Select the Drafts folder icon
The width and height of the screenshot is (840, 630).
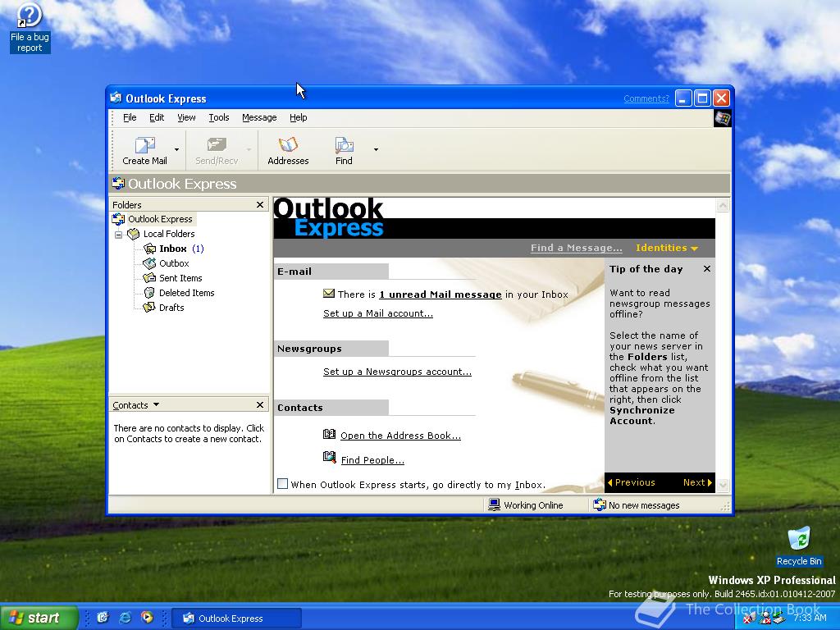[149, 308]
